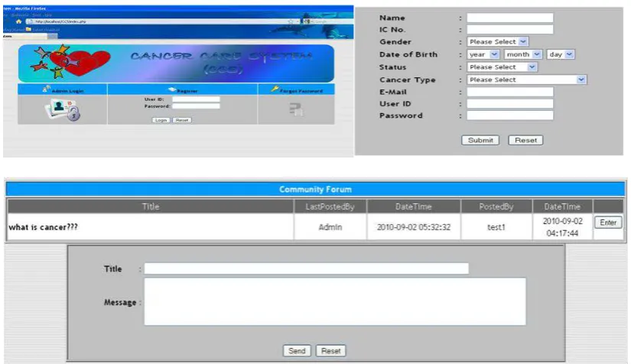Click the Title column header

click(x=151, y=206)
